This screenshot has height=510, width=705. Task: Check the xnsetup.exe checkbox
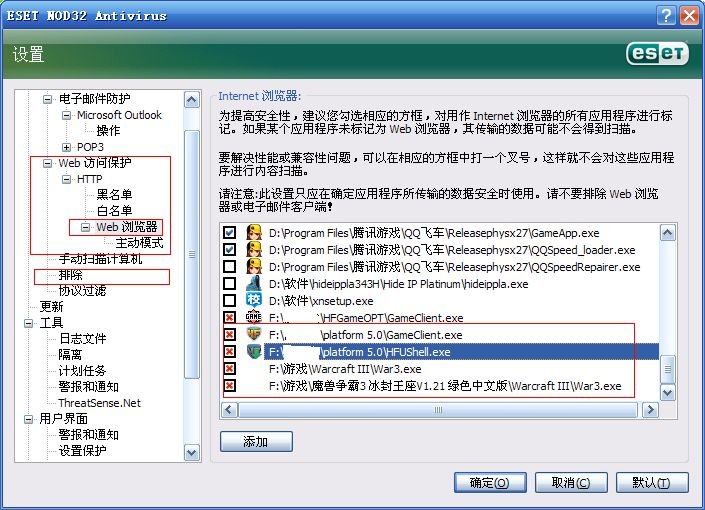229,300
